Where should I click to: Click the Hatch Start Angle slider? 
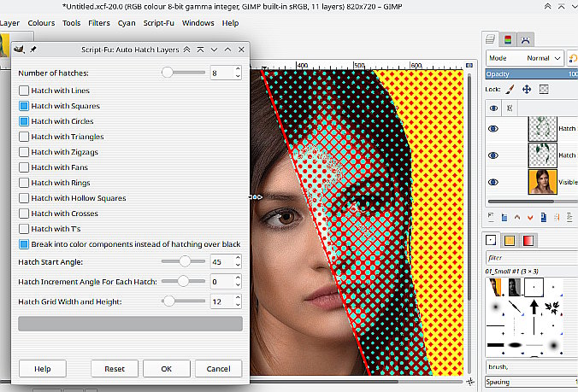[183, 261]
